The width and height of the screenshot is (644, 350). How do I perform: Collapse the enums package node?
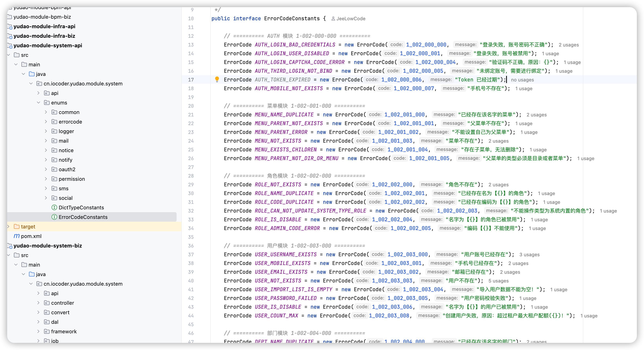(38, 103)
